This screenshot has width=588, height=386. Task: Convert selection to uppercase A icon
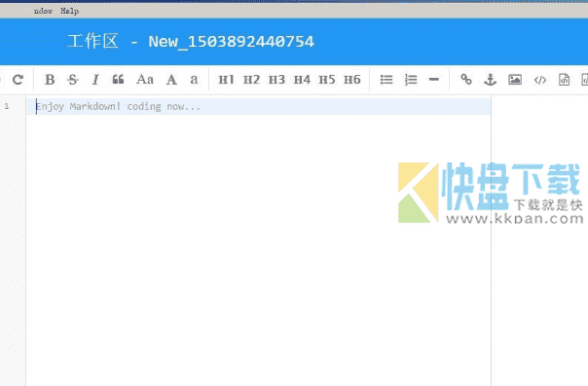tap(171, 80)
